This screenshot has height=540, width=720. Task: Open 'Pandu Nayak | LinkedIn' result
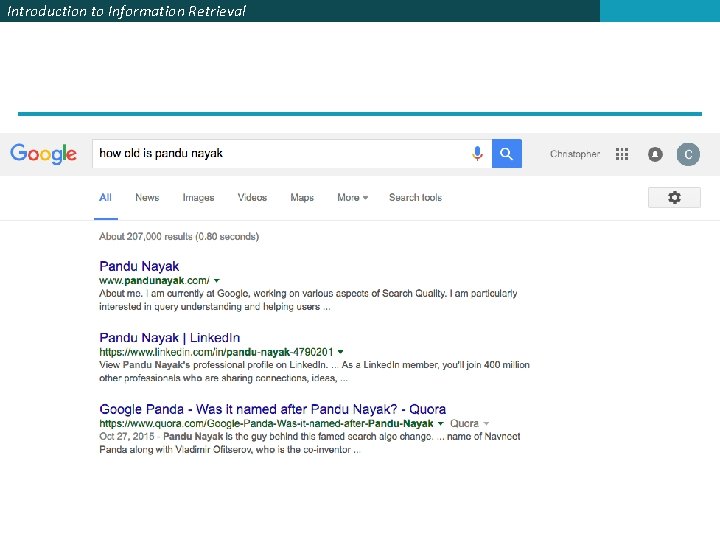[x=169, y=338]
